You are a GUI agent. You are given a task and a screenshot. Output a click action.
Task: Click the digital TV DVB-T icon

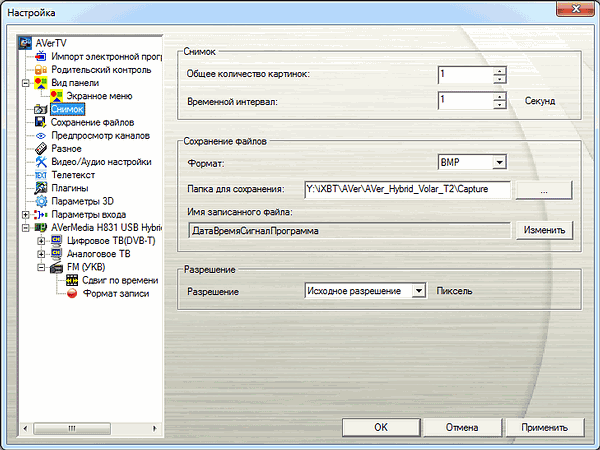[x=56, y=241]
